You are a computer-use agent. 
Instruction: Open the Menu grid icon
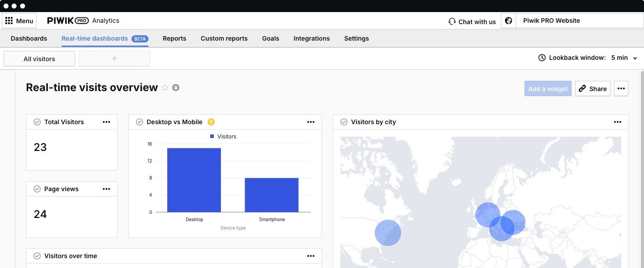tap(9, 21)
